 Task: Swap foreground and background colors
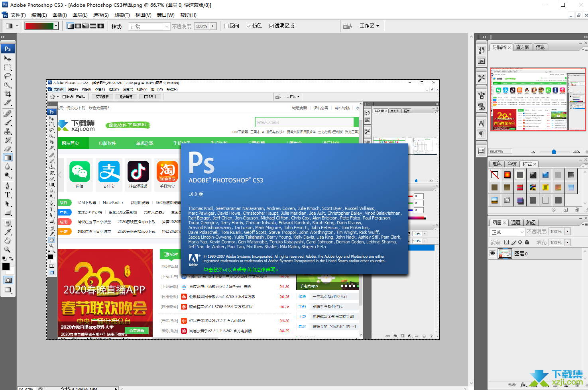11,259
